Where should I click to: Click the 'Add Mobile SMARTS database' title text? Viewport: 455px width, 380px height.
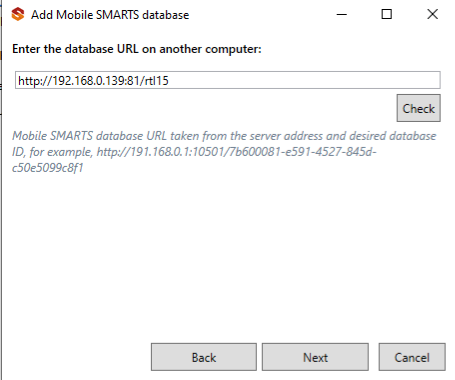point(110,15)
